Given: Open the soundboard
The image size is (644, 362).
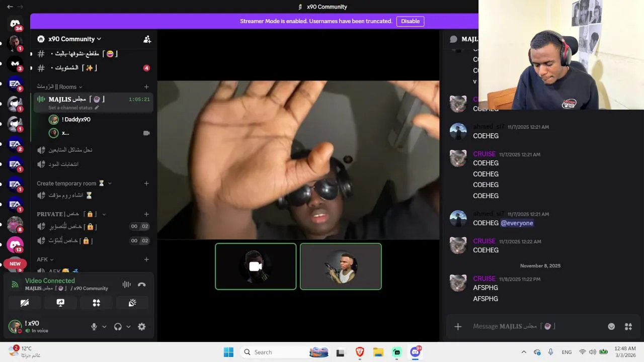Looking at the screenshot, I should 132,303.
